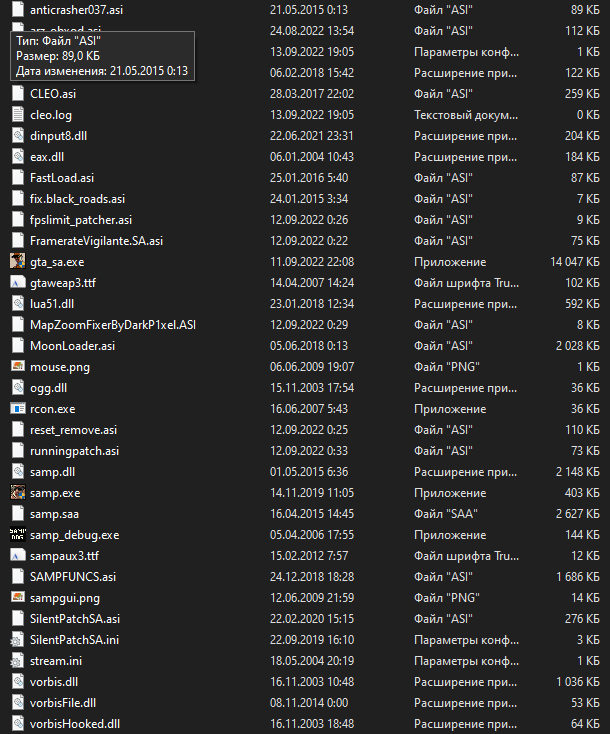Click the date 14.11.2019 11:05
The height and width of the screenshot is (734, 610).
point(312,492)
